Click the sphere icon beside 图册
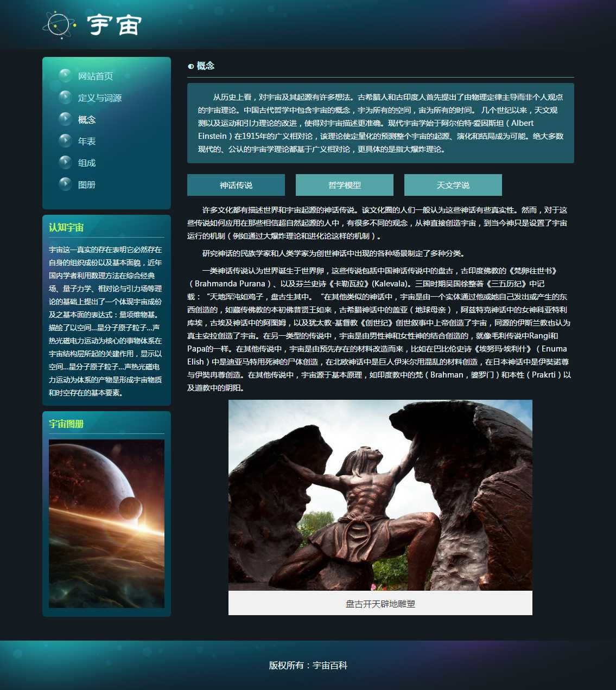This screenshot has width=616, height=690. 65,184
